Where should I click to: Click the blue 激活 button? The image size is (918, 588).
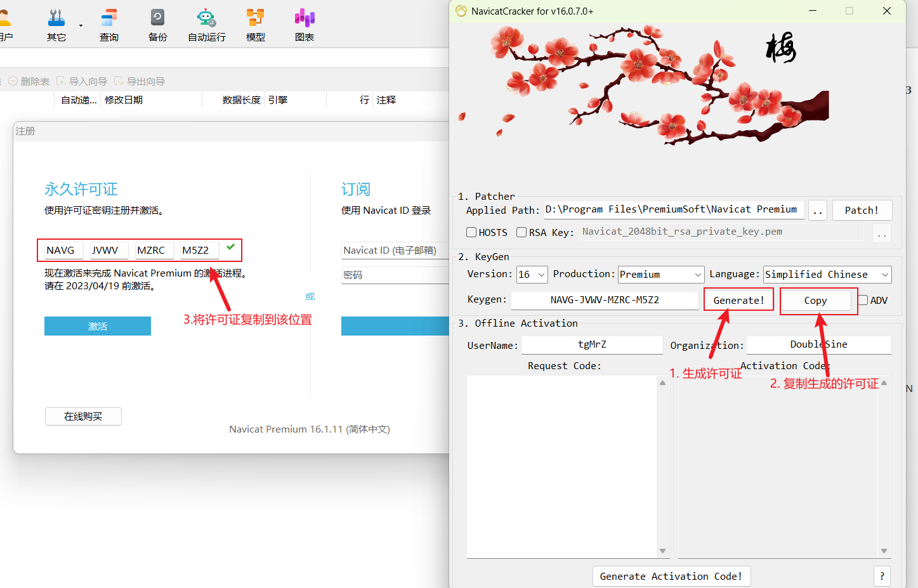(98, 326)
